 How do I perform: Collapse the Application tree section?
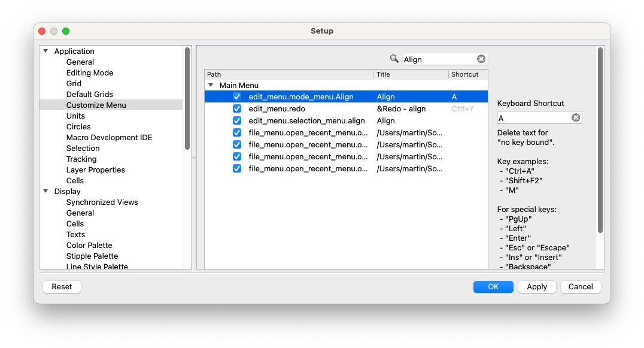[x=45, y=52]
